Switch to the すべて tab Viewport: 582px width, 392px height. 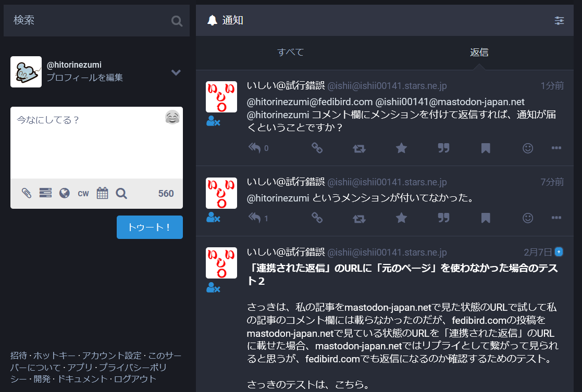tap(290, 53)
